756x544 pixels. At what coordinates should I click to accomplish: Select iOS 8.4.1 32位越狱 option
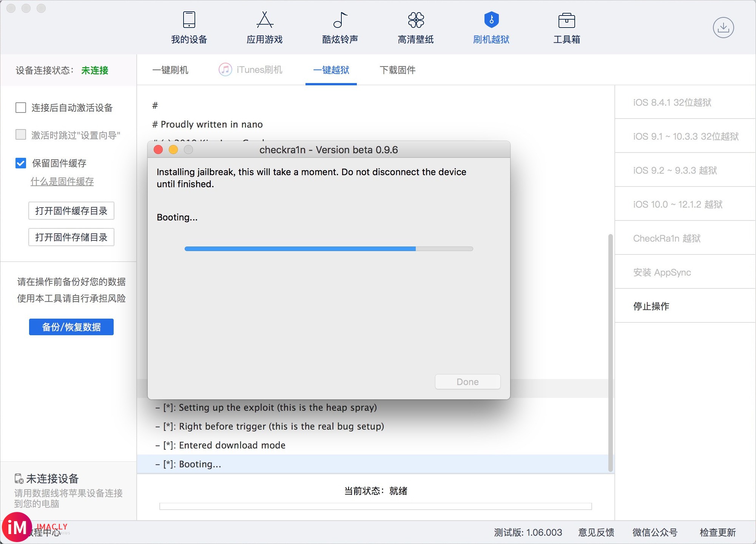tap(685, 102)
